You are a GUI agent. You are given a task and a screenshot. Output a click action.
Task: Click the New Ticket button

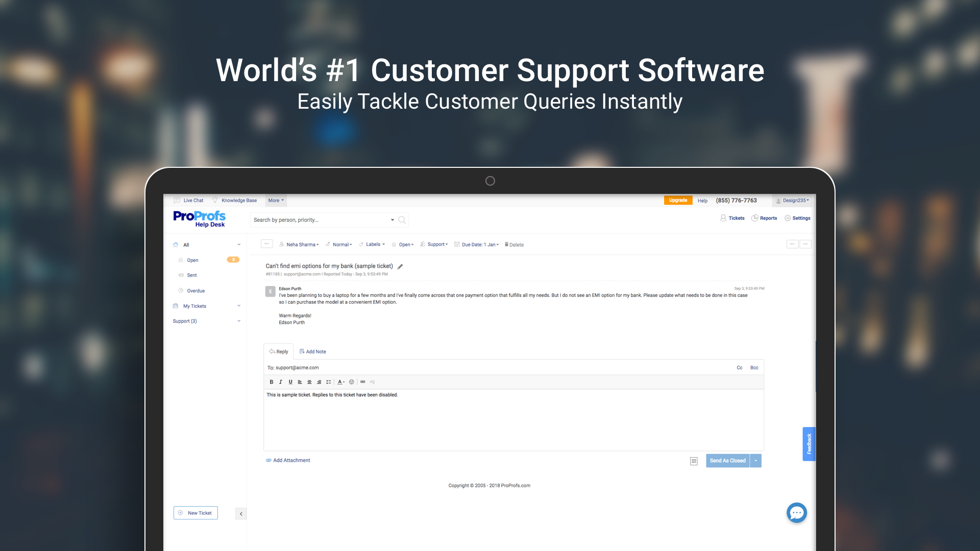tap(195, 513)
